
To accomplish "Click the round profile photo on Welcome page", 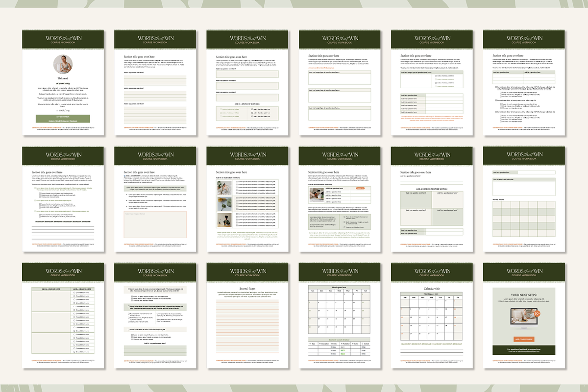I will point(62,64).
